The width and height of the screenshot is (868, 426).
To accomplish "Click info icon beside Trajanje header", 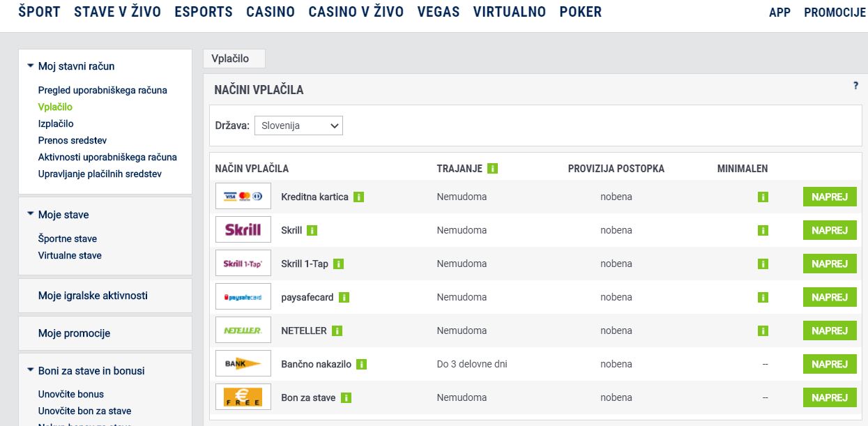I will (492, 169).
